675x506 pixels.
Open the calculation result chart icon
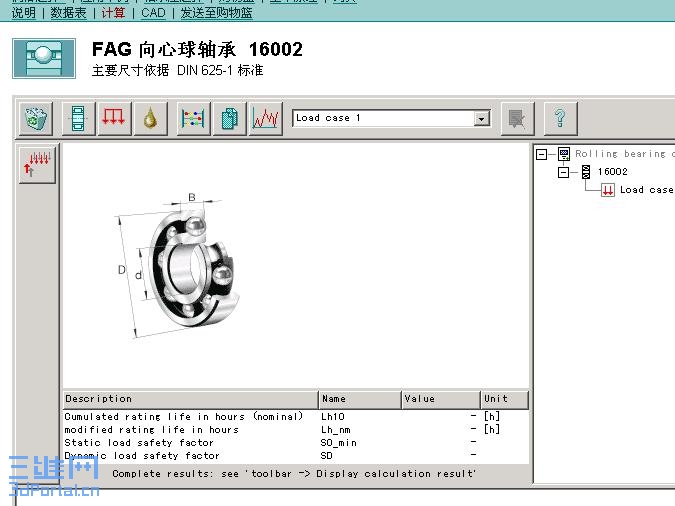coord(266,118)
